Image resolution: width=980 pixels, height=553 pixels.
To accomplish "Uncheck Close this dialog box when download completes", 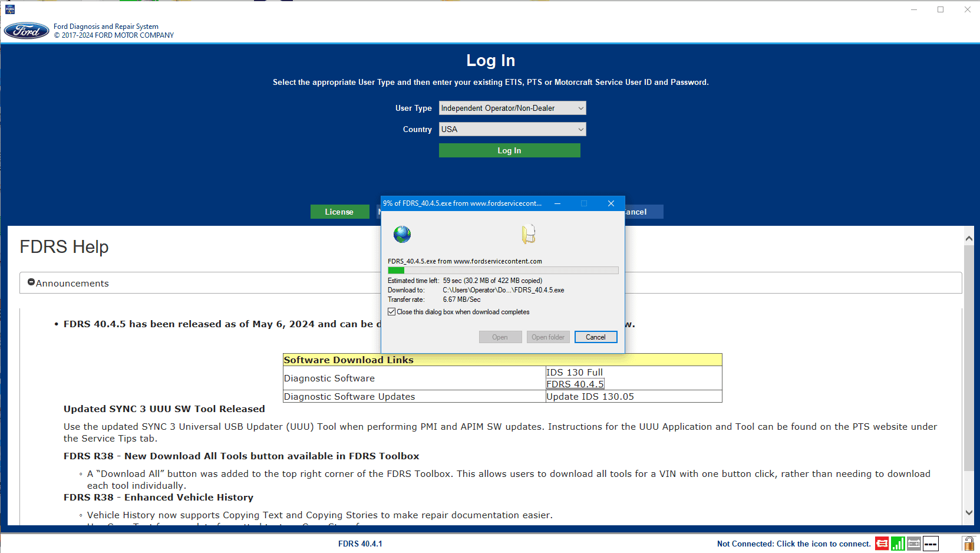I will [392, 312].
